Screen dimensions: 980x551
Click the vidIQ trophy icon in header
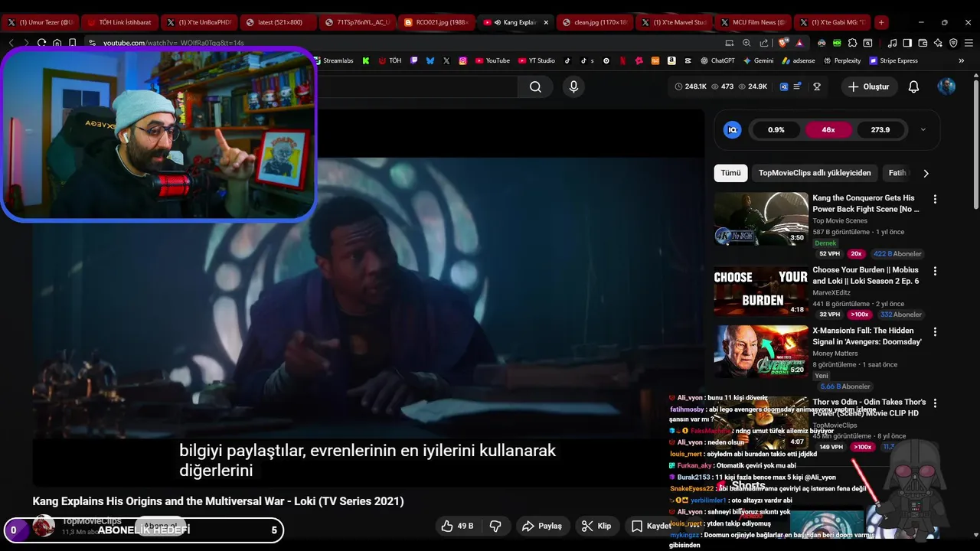817,86
